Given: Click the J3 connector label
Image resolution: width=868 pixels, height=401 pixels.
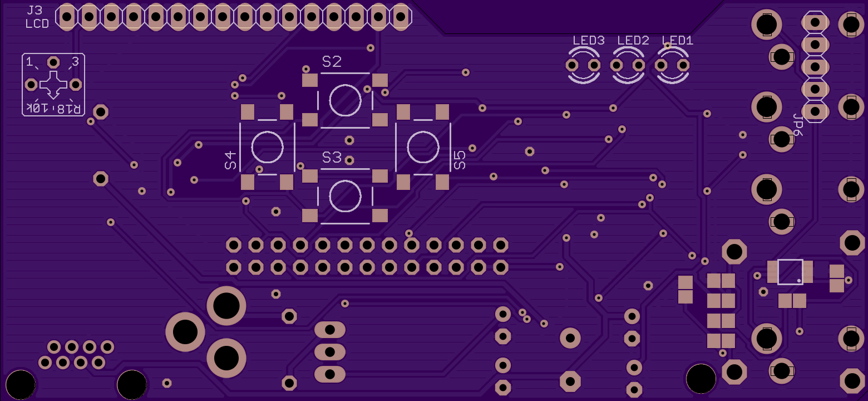Looking at the screenshot, I should (34, 11).
